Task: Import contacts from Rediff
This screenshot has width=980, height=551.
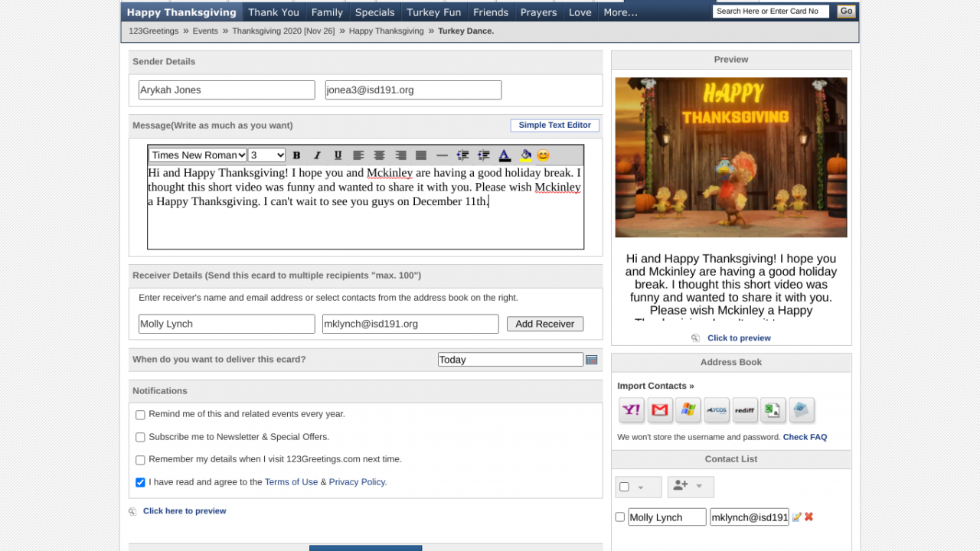Action: [745, 410]
